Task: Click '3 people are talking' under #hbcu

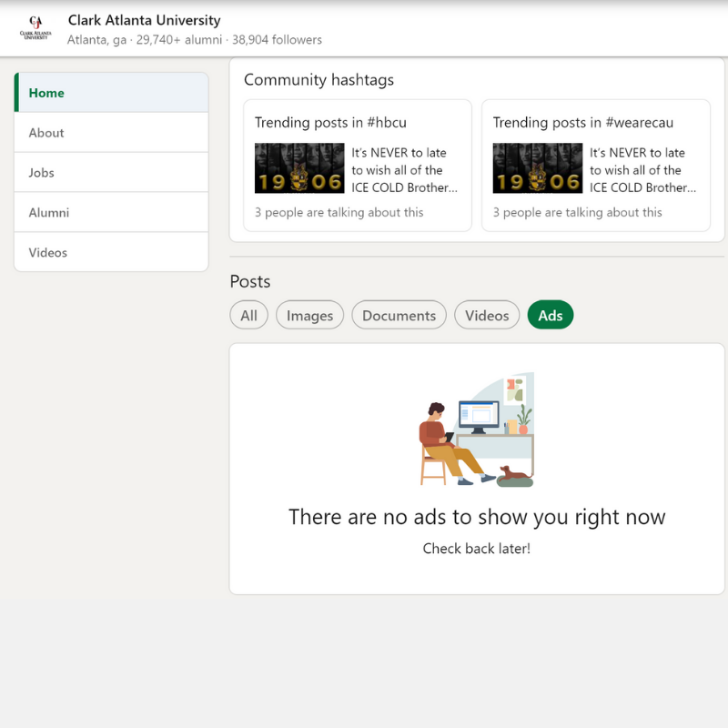Action: 339,213
